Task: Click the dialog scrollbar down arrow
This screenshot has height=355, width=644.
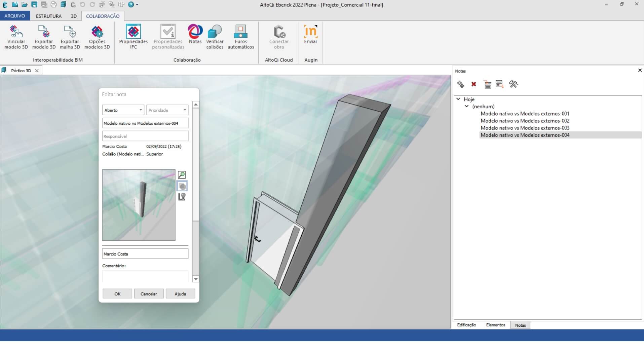Action: 196,279
